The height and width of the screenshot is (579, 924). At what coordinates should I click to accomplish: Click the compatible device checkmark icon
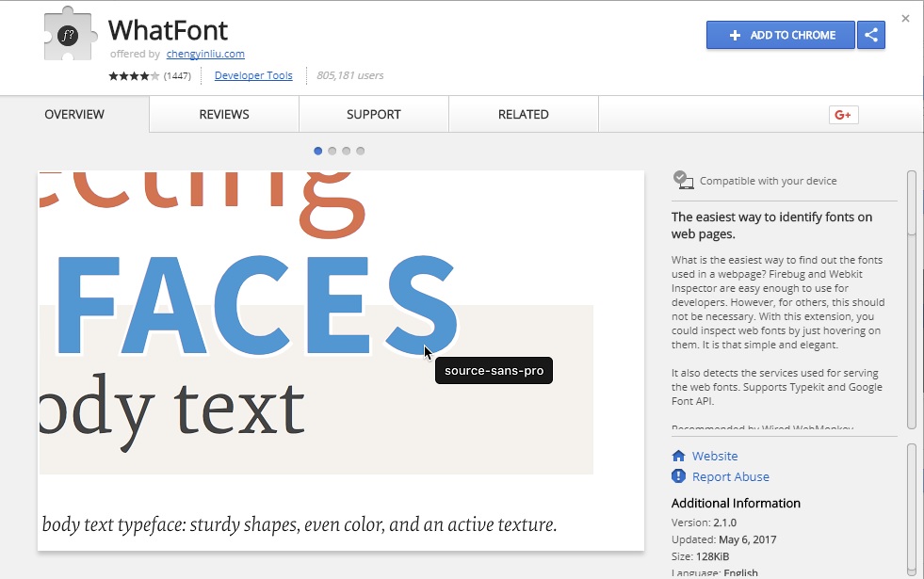pyautogui.click(x=683, y=180)
